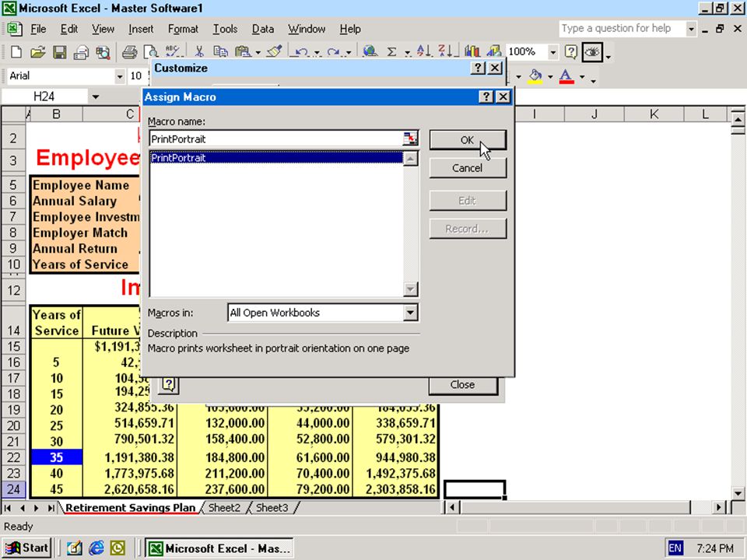Click the collapse dialog icon in Macro name field
747x560 pixels.
[410, 138]
